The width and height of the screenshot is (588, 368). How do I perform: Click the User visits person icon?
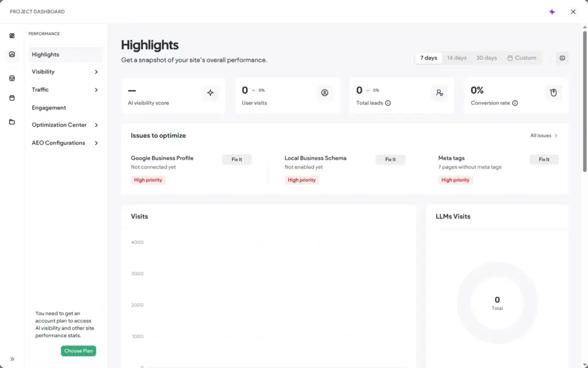coord(325,93)
